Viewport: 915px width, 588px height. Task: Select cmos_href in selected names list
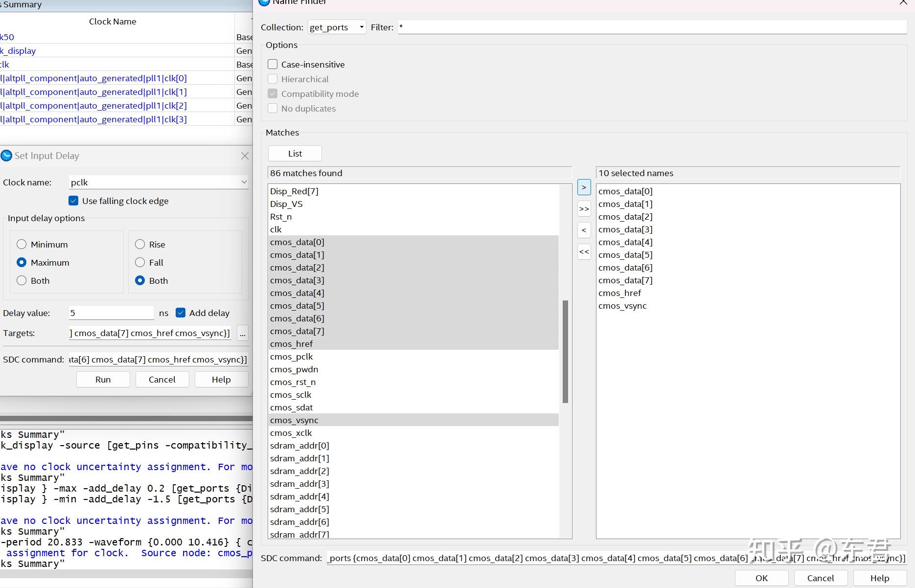(x=619, y=293)
